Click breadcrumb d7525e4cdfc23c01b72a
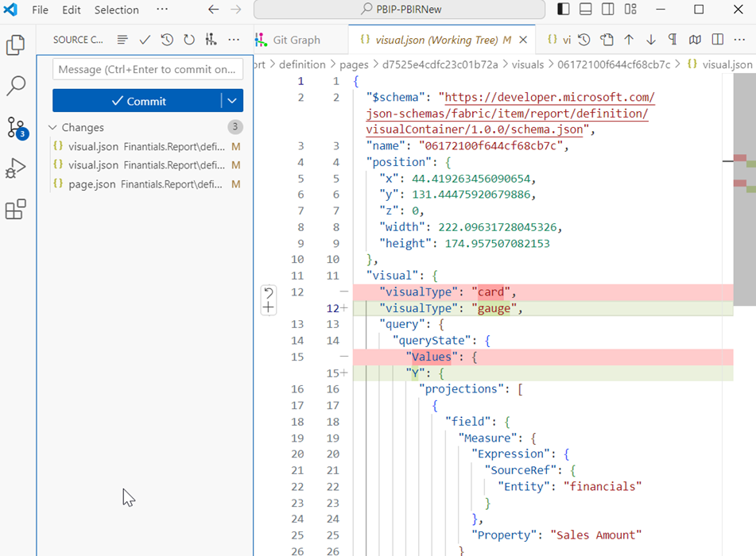This screenshot has height=556, width=756. [x=440, y=64]
